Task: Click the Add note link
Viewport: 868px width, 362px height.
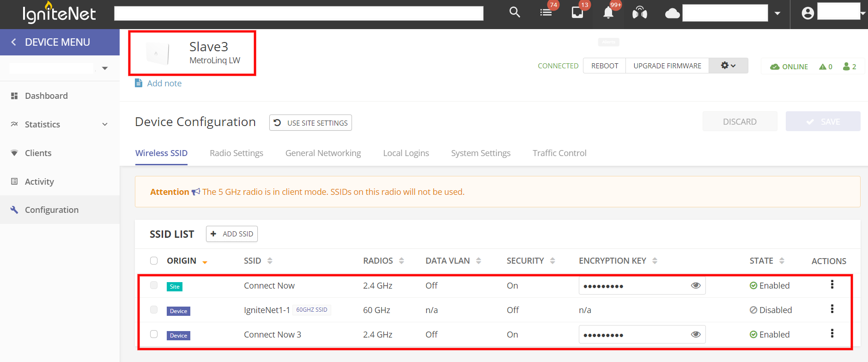Action: point(164,83)
